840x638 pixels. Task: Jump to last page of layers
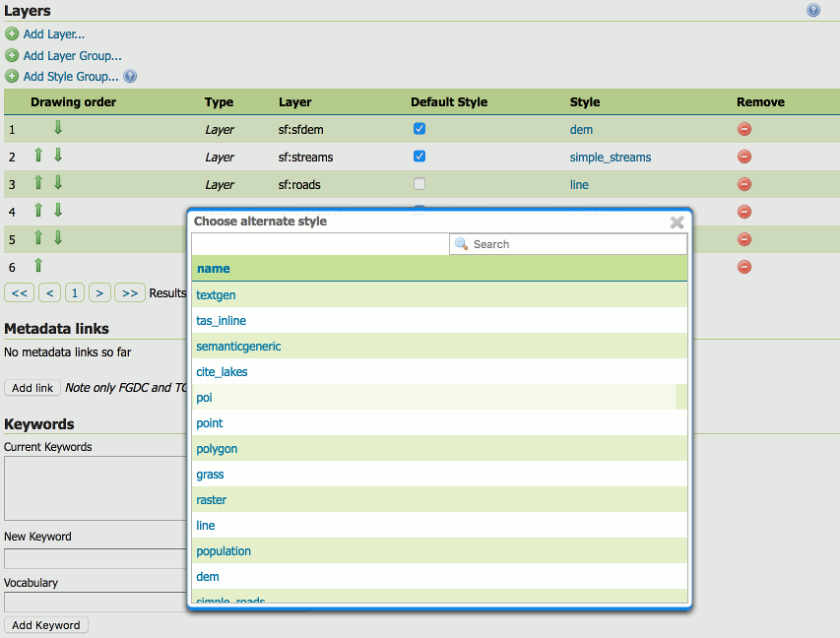coord(130,292)
